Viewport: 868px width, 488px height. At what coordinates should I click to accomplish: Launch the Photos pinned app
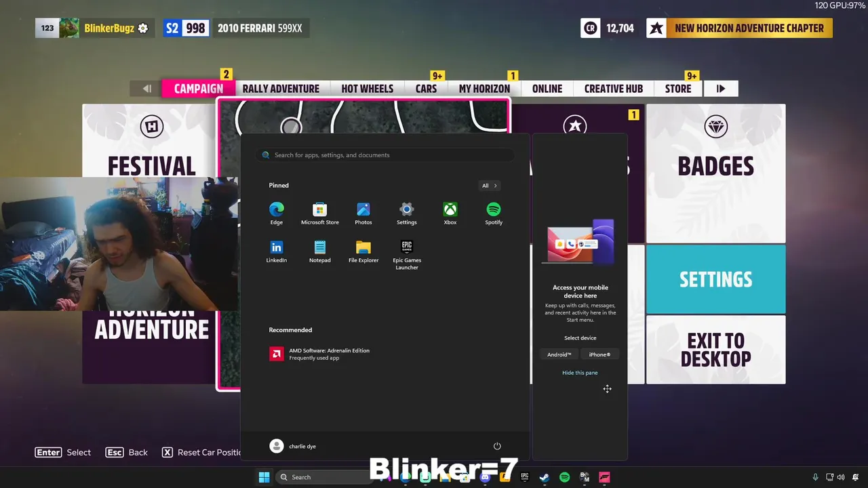pyautogui.click(x=363, y=213)
